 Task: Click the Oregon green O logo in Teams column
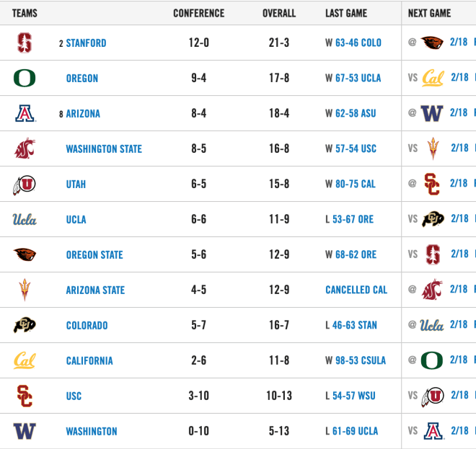pyautogui.click(x=25, y=78)
